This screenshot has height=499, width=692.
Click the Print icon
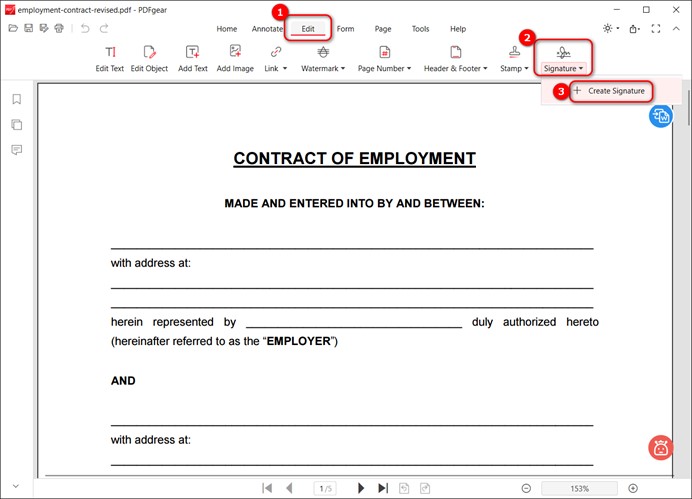point(59,29)
